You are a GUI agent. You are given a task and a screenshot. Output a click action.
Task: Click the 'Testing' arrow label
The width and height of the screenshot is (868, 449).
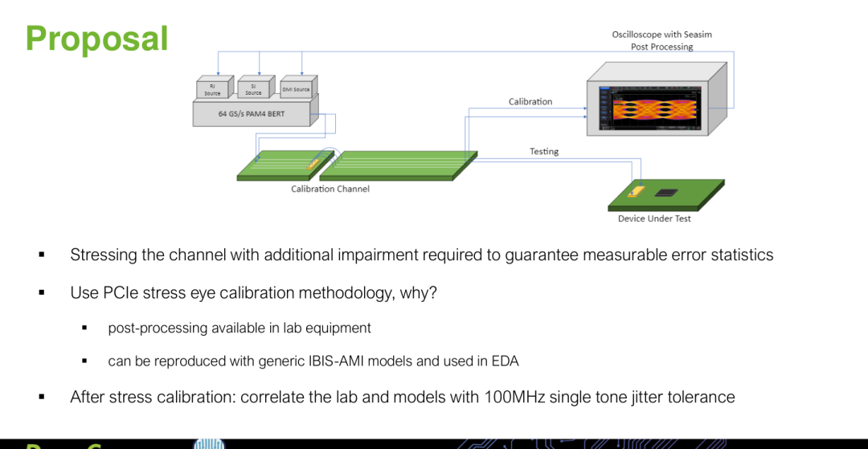(544, 151)
